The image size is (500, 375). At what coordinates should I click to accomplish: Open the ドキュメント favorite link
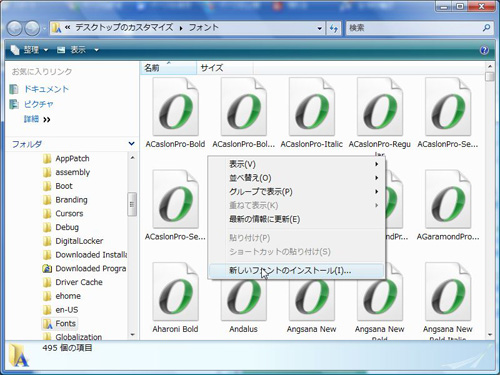46,89
